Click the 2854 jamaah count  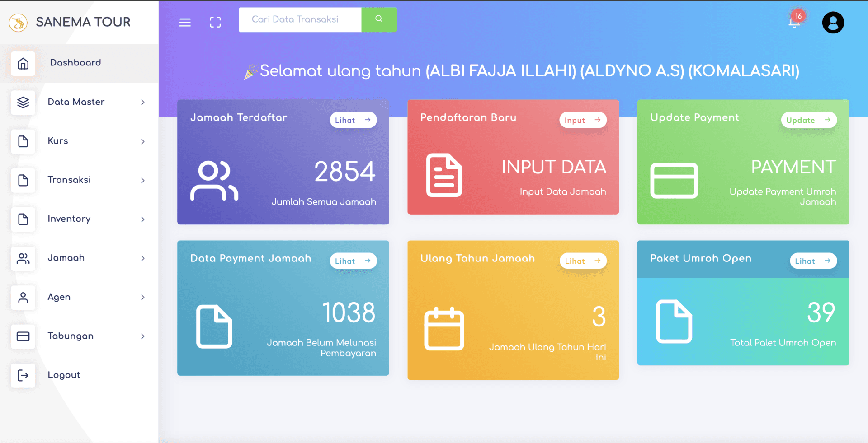(x=345, y=172)
